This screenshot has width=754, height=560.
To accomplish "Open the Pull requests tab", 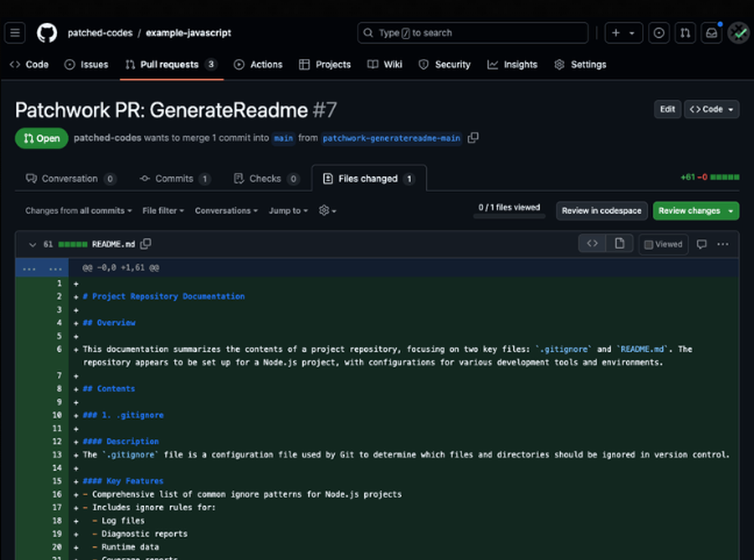I will click(171, 64).
